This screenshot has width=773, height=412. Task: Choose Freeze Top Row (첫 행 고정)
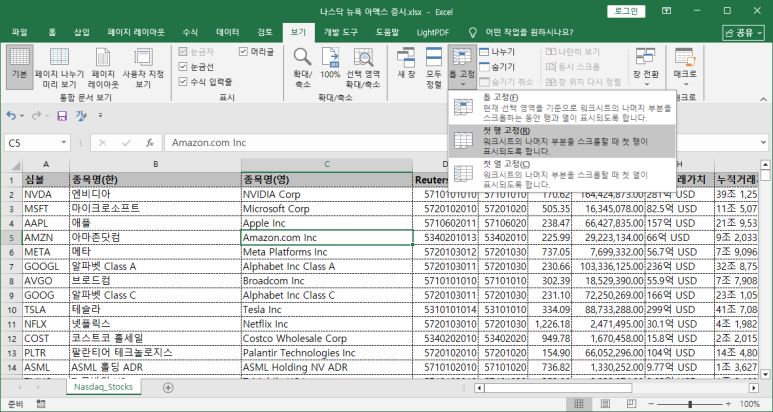[x=562, y=141]
